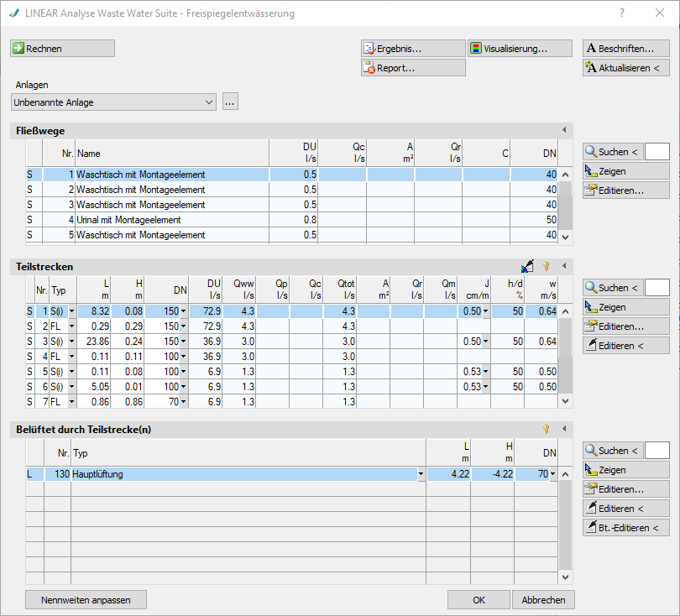Click the key icon in Belüftet durch Teilstrecke(n) header
Image resolution: width=680 pixels, height=616 pixels.
tap(546, 429)
